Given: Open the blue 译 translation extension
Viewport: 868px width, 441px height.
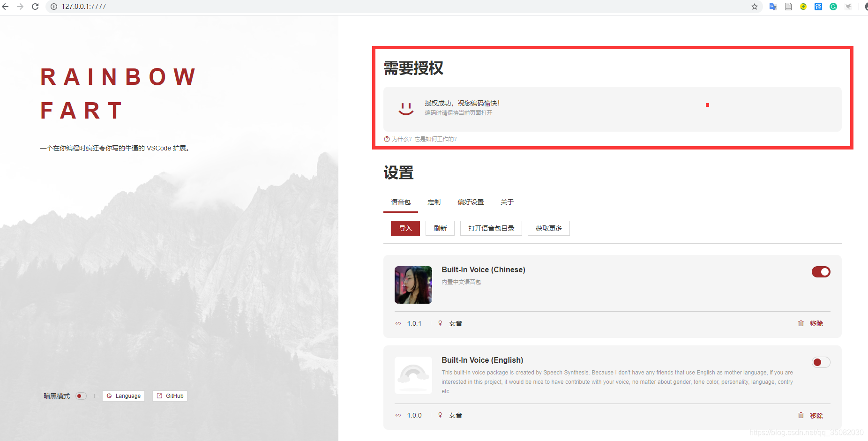Looking at the screenshot, I should (818, 7).
